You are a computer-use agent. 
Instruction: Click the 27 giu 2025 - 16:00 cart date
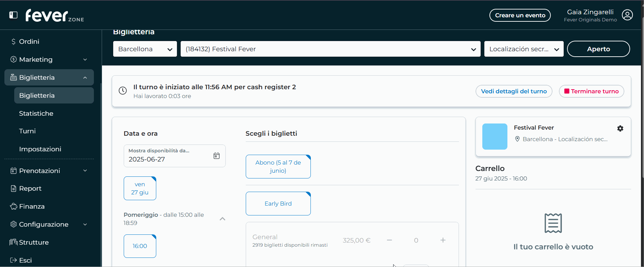pyautogui.click(x=501, y=178)
